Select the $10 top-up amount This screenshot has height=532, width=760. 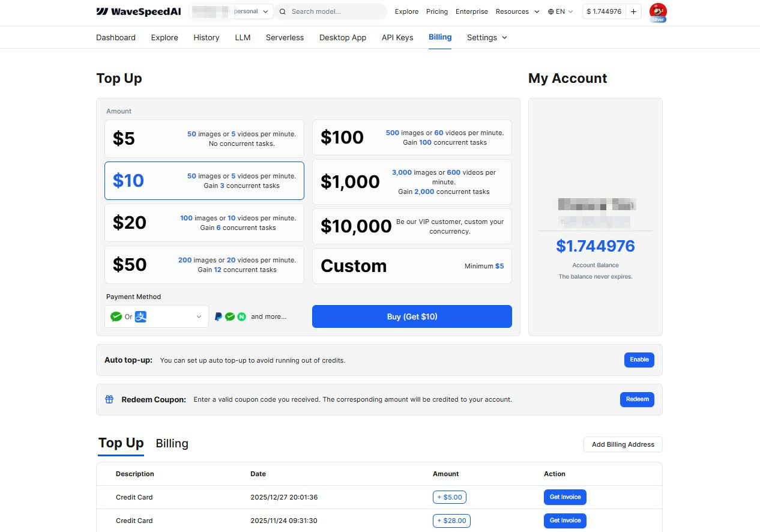pos(204,181)
